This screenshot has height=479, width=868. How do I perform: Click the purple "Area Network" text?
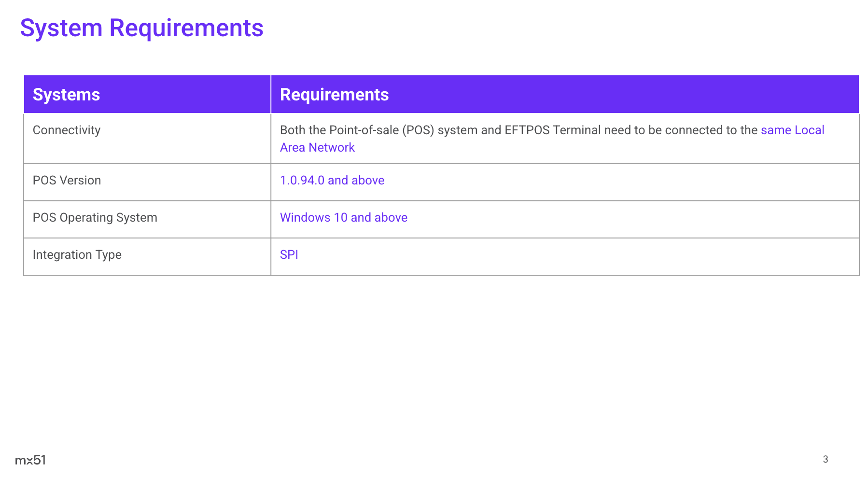point(317,148)
